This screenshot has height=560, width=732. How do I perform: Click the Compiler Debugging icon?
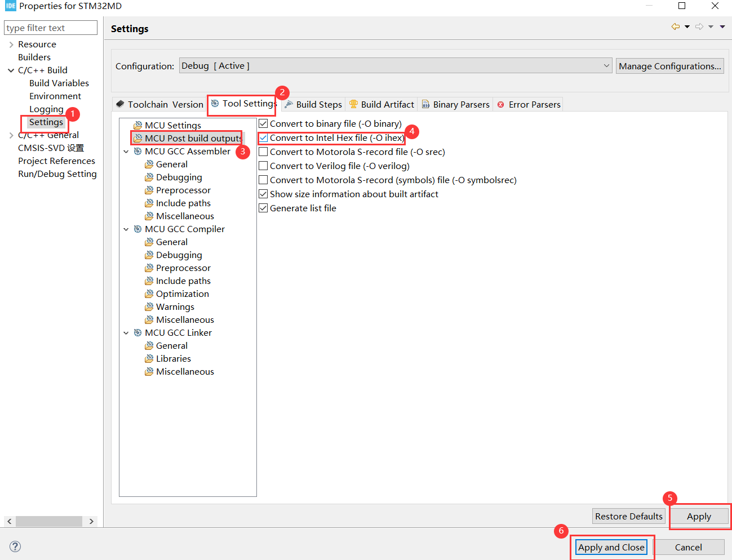click(x=149, y=255)
